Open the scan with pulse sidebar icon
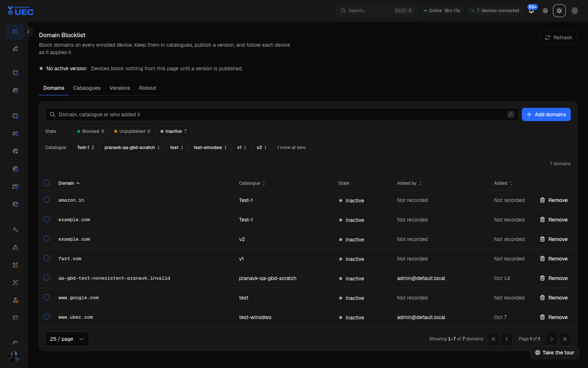 (15, 283)
